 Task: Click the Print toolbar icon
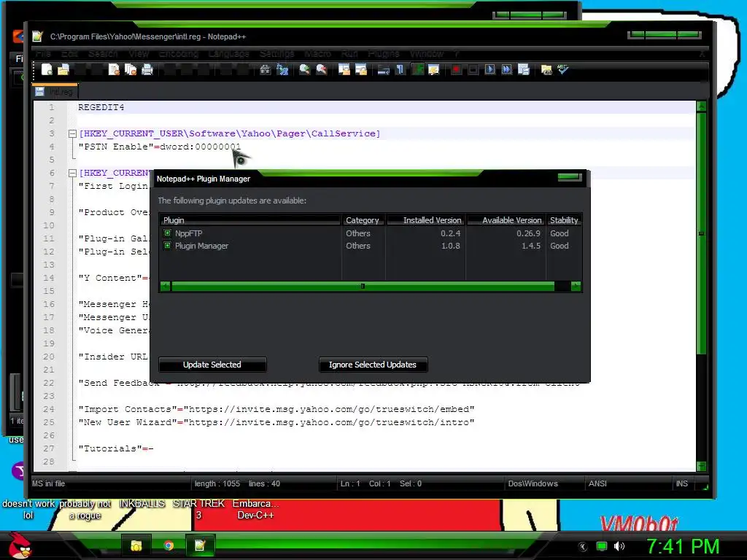coord(147,69)
